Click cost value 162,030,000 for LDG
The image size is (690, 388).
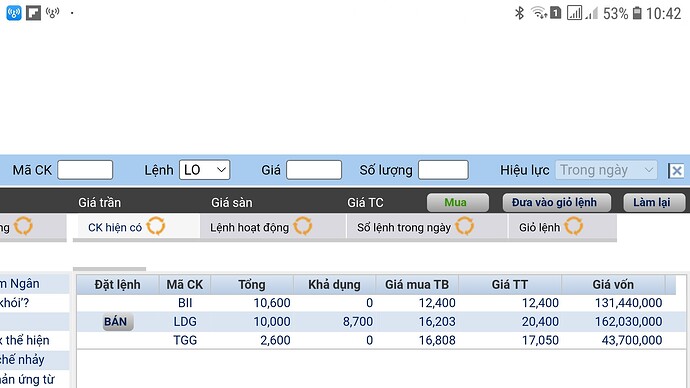[628, 322]
